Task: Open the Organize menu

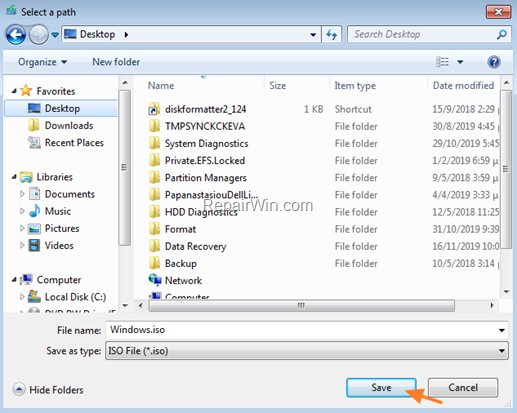Action: 42,62
